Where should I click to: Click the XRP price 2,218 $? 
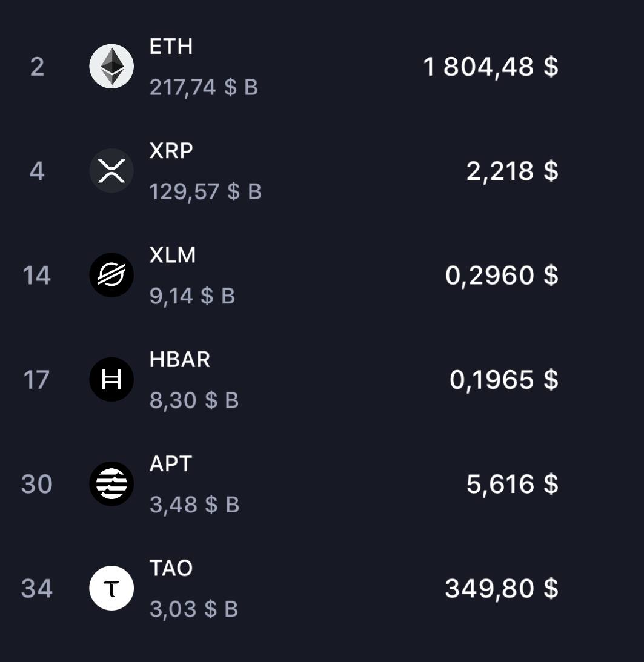[x=513, y=171]
